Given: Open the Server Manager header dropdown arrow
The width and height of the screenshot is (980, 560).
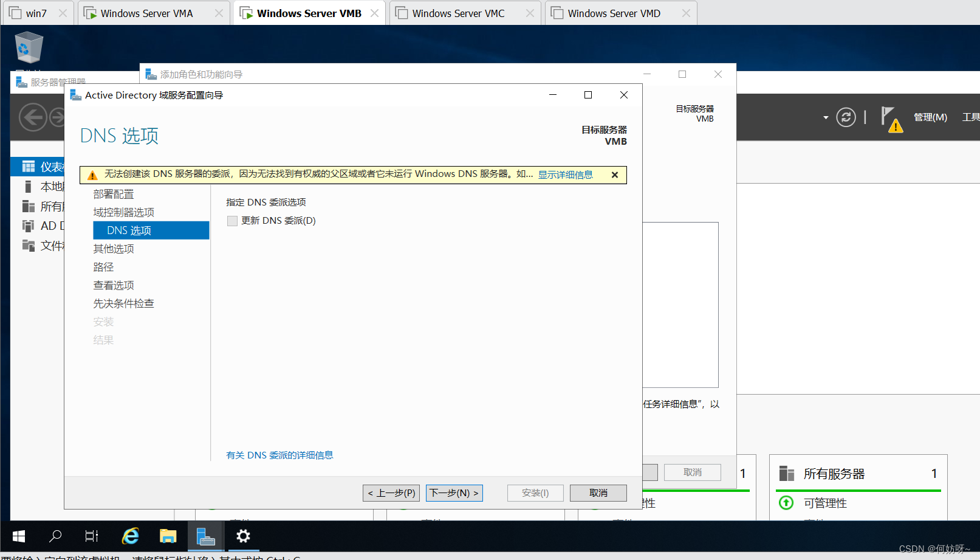Looking at the screenshot, I should click(826, 117).
